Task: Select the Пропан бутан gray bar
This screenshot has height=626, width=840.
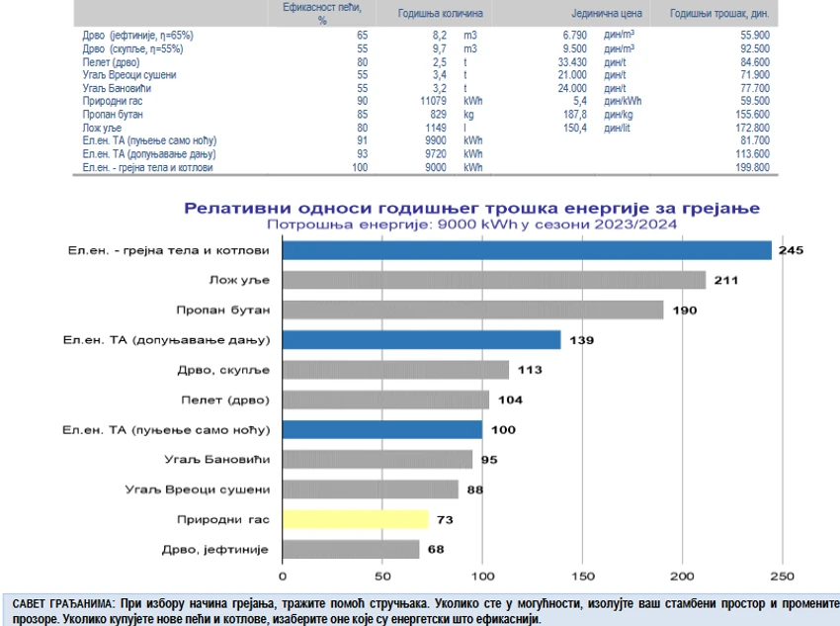Action: 473,310
